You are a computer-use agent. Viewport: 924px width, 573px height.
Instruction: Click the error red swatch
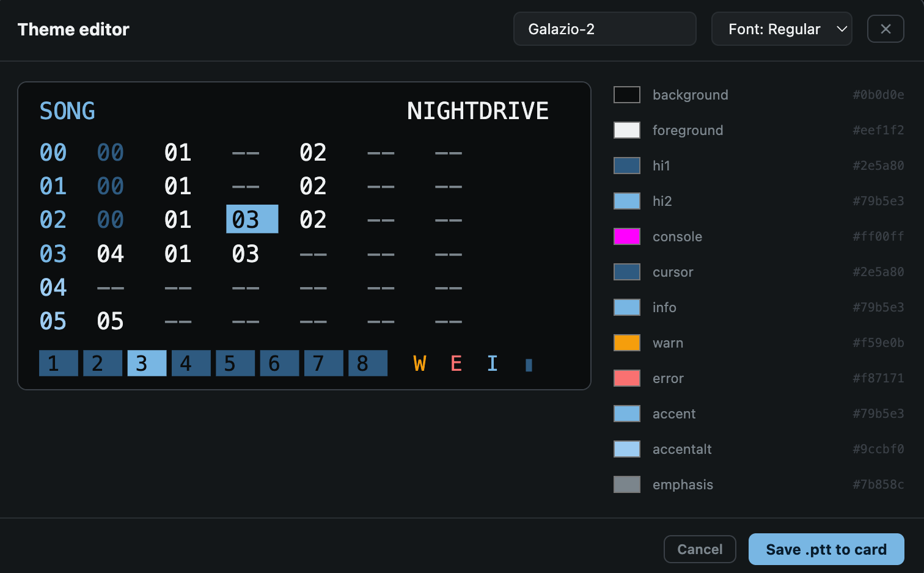[x=627, y=378]
